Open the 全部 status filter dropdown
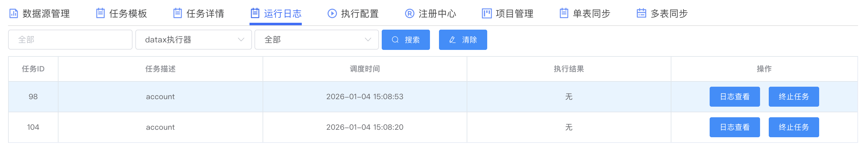The width and height of the screenshot is (868, 155). coord(316,40)
